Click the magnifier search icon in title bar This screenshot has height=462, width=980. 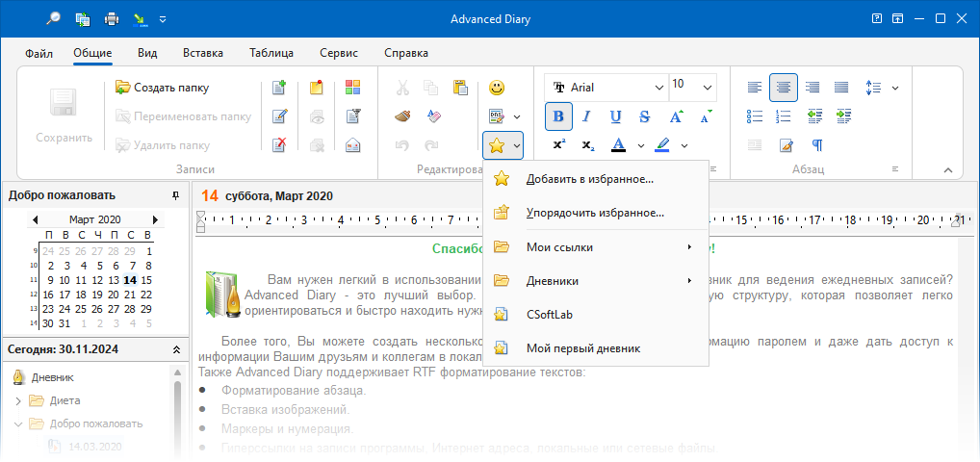[54, 19]
